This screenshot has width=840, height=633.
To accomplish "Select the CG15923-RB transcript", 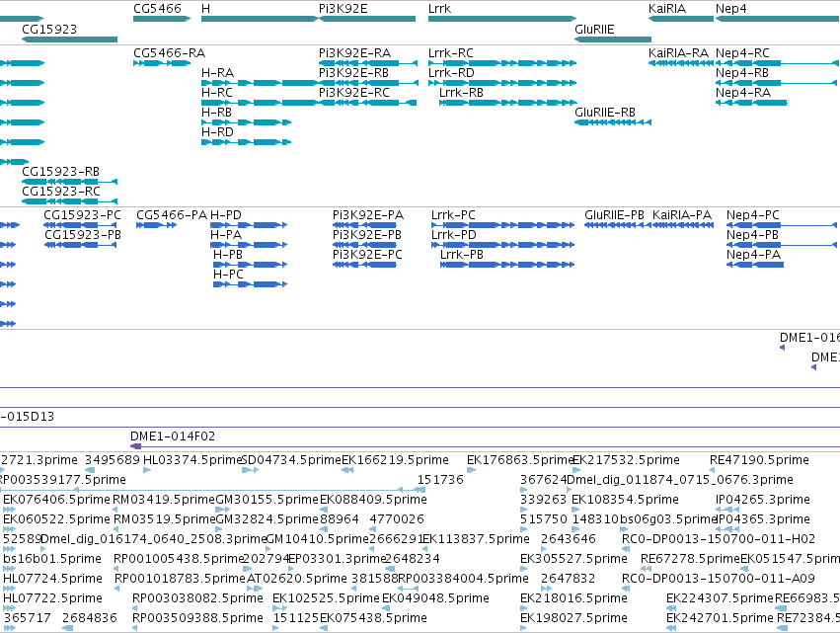I will 70,183.
